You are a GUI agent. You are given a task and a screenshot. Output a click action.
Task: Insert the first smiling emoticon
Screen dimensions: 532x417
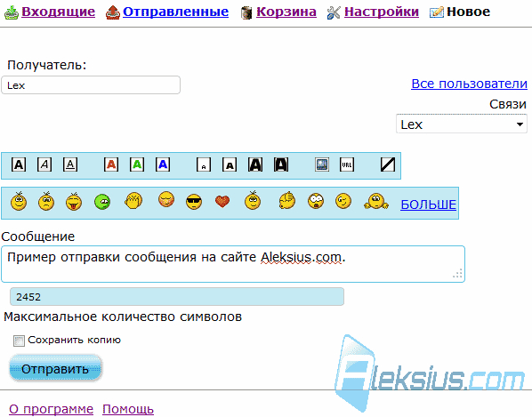click(x=19, y=201)
